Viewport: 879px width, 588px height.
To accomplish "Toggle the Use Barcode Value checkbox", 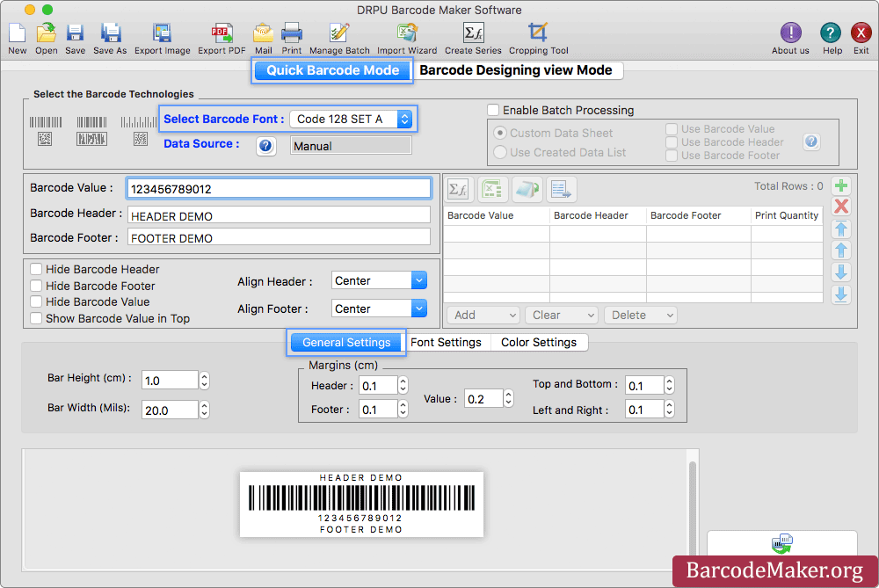I will (672, 129).
